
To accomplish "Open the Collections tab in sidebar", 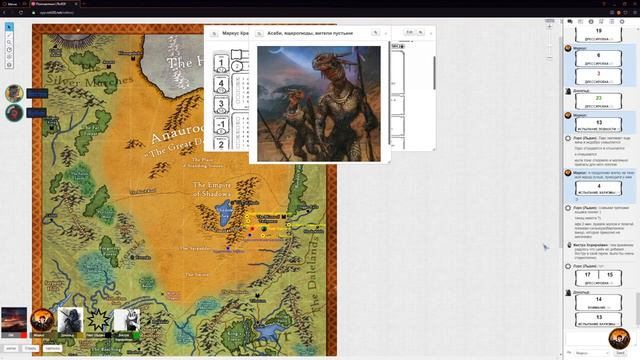I will pos(611,22).
